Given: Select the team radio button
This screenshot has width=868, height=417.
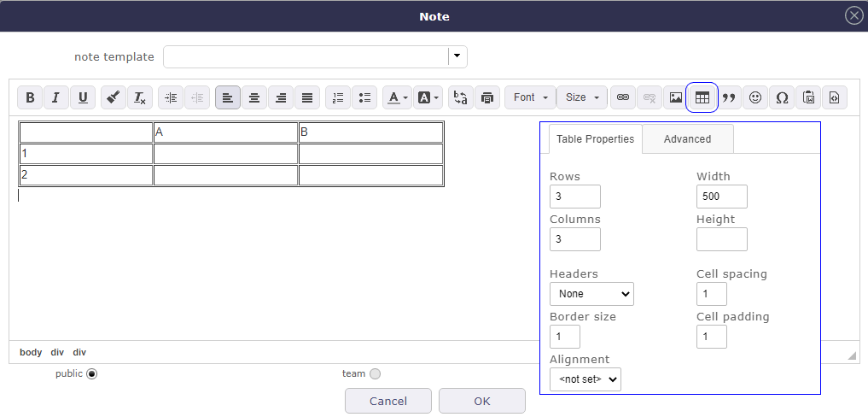Looking at the screenshot, I should (376, 373).
